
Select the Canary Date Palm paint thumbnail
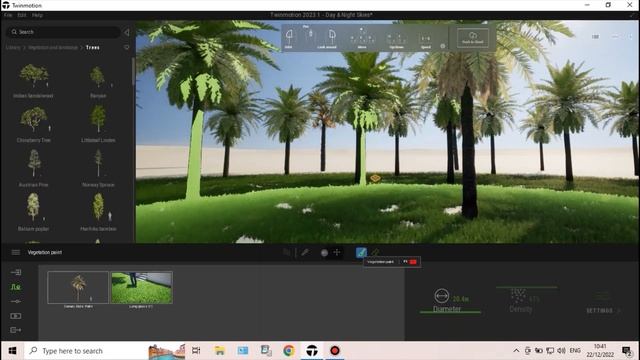(x=78, y=287)
